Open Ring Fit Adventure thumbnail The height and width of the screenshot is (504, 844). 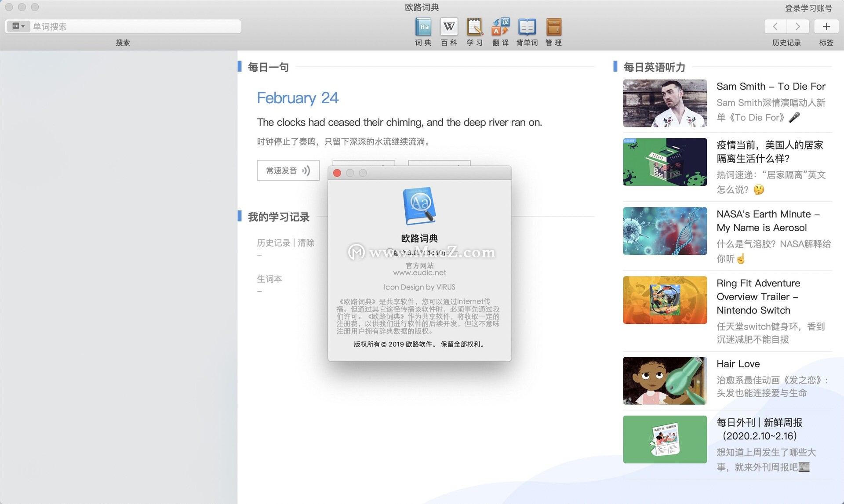point(665,300)
